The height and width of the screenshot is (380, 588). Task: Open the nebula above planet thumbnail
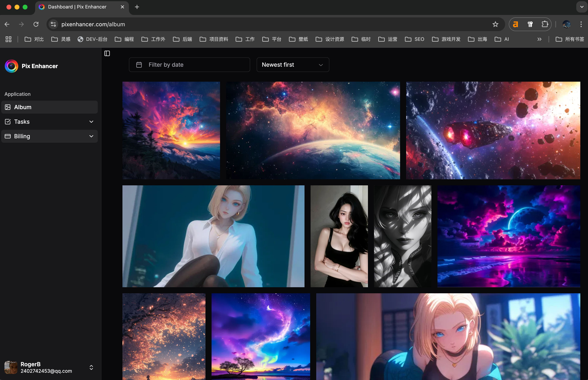pyautogui.click(x=313, y=130)
